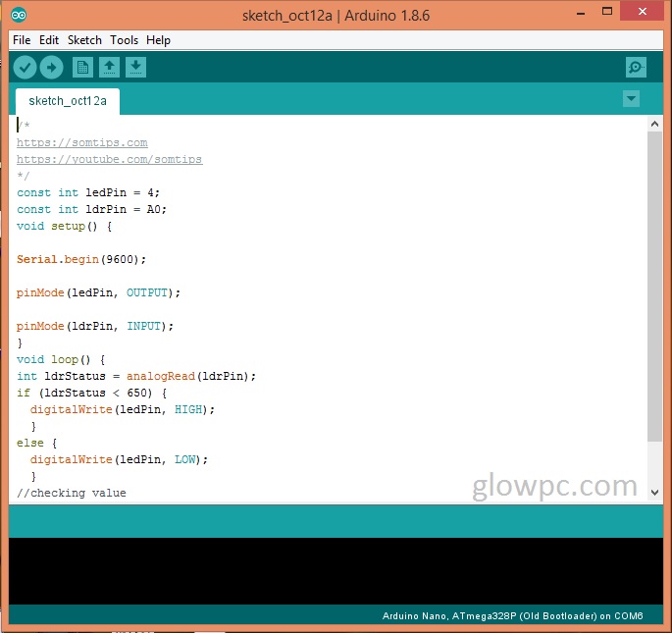Screen dimensions: 672x633
Task: Open the Tools menu
Action: 124,40
